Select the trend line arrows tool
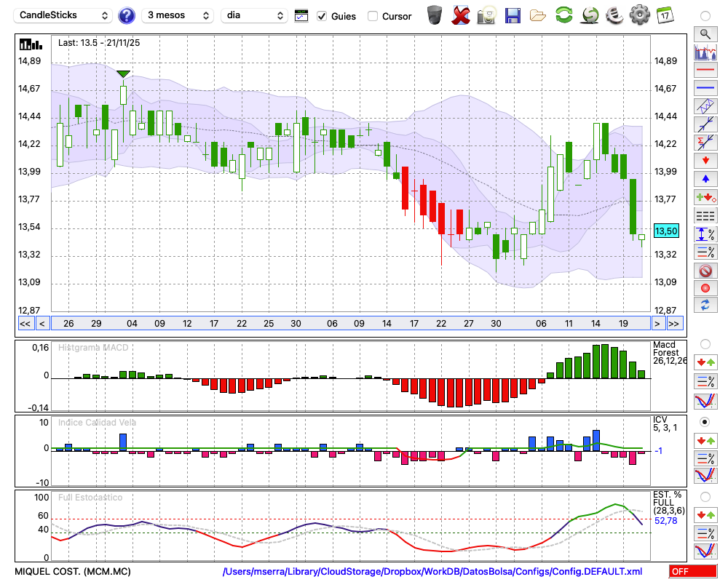728x582 pixels. 705,124
